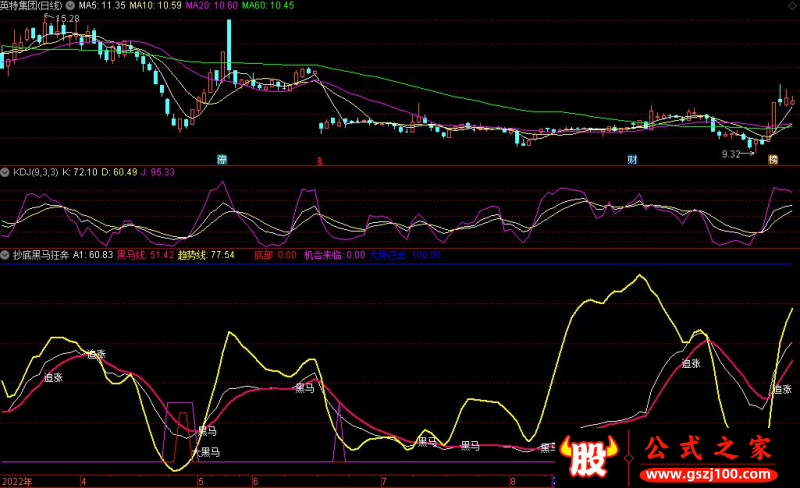Click the cyan 筹 marker icon
800x488 pixels.
click(x=222, y=159)
